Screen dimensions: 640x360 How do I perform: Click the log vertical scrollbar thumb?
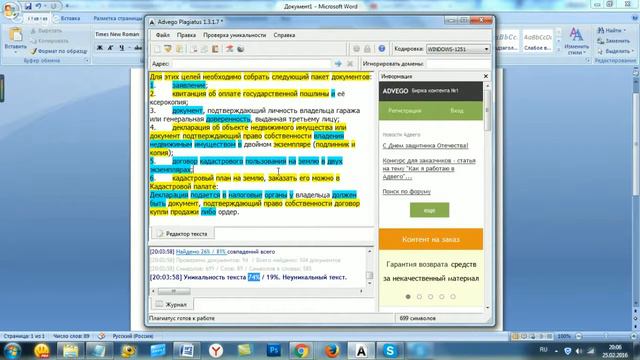369,276
